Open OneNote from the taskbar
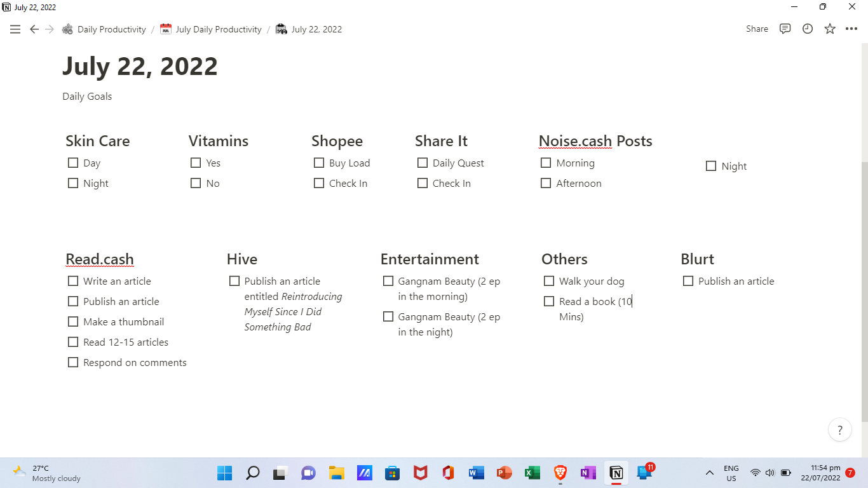 pyautogui.click(x=588, y=473)
